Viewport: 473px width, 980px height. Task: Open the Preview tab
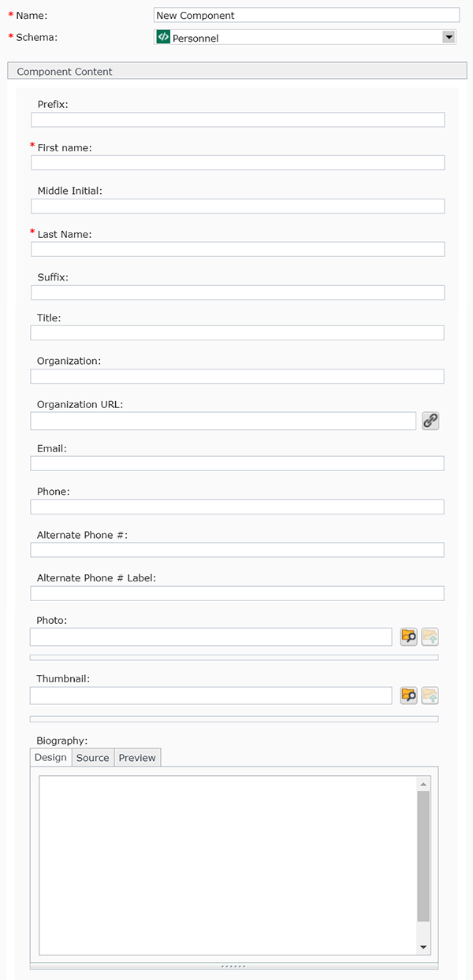tap(137, 758)
